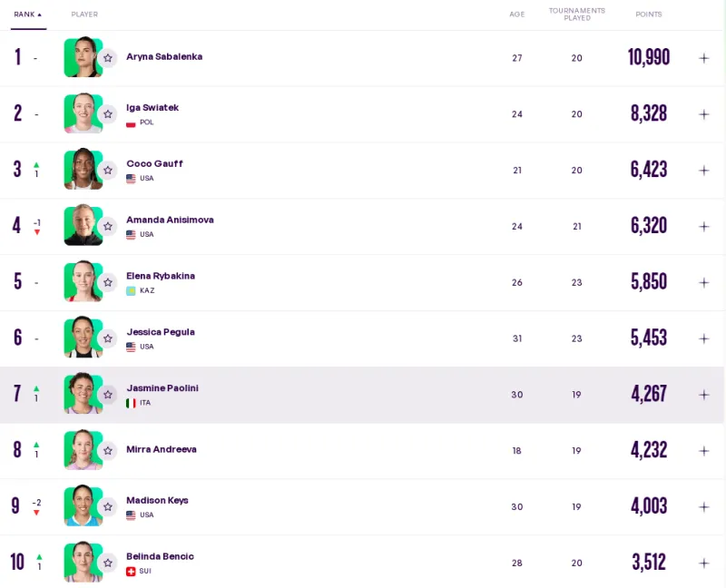
Task: Expand Iga Swiatek's ranking details
Action: coord(703,114)
